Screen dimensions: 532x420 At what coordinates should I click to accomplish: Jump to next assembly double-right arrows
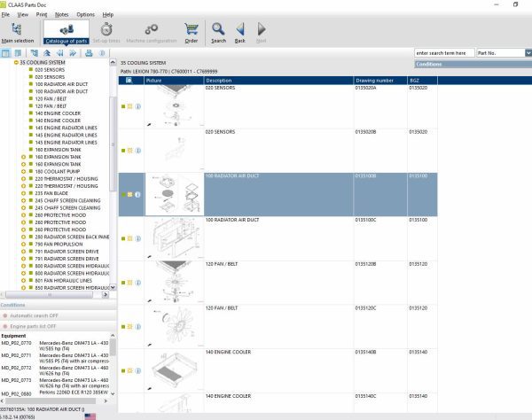tap(73, 53)
